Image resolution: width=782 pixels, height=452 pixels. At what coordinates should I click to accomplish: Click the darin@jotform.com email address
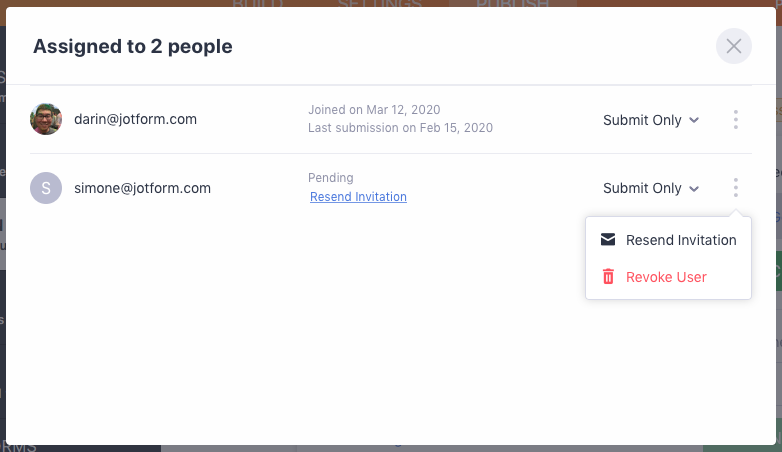point(135,119)
